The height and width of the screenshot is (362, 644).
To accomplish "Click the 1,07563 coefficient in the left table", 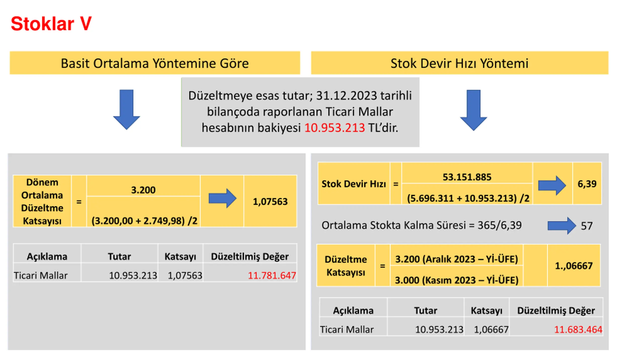I will 185,276.
